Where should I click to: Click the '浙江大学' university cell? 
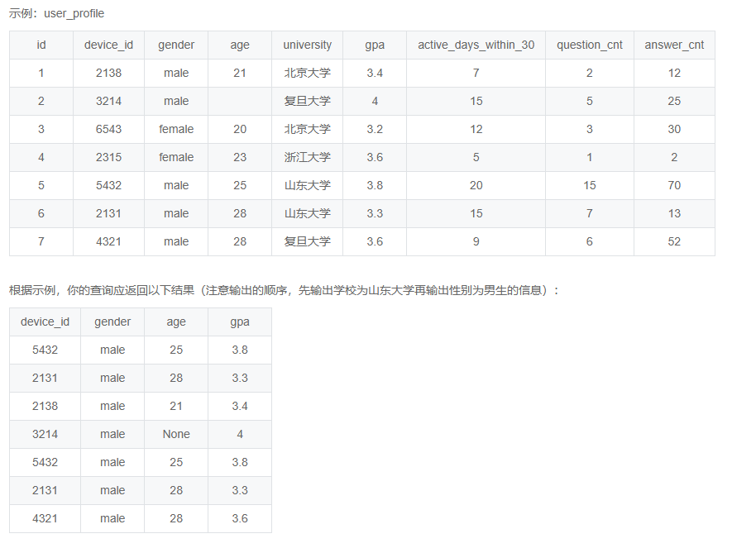(307, 157)
